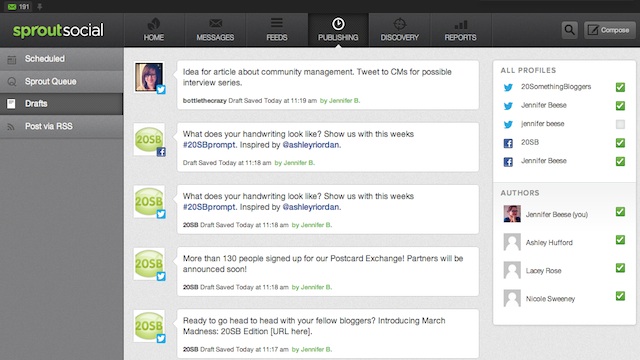The image size is (640, 360).
Task: Open the community management article draft
Action: (317, 77)
